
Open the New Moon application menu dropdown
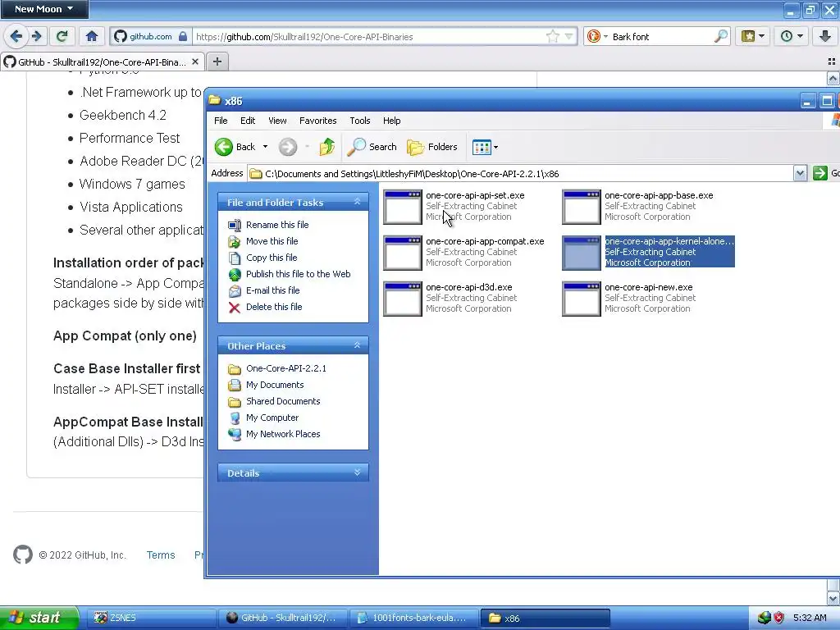click(x=44, y=9)
